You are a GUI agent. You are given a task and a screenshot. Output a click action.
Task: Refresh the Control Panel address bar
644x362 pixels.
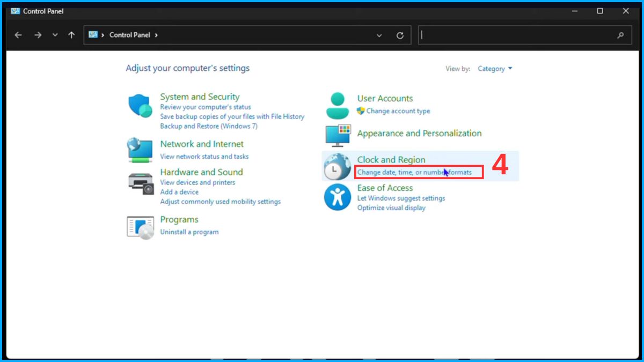(400, 35)
